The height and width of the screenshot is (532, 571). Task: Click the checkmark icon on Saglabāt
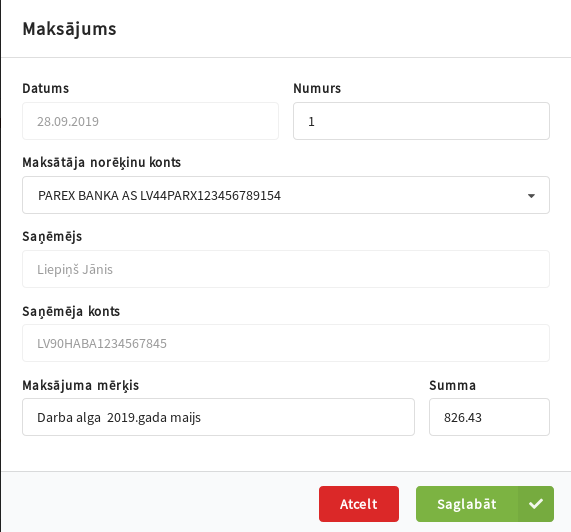[x=536, y=504]
